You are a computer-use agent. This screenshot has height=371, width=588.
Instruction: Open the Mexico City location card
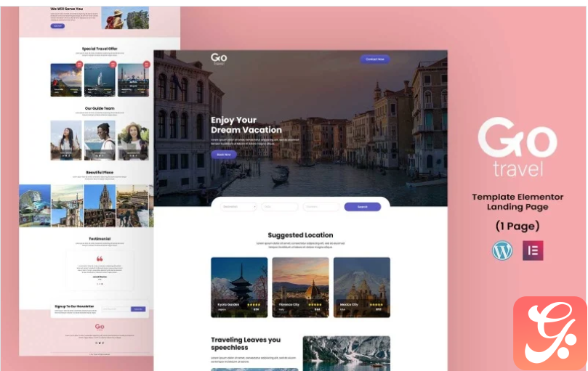click(362, 288)
